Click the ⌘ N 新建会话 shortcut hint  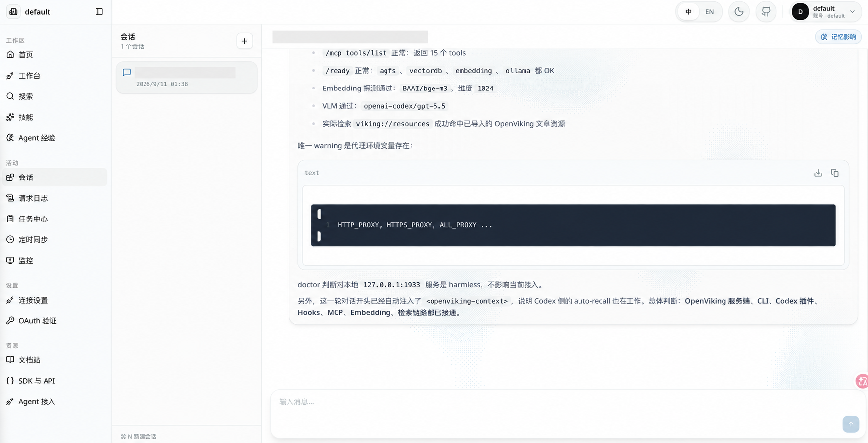(x=139, y=436)
